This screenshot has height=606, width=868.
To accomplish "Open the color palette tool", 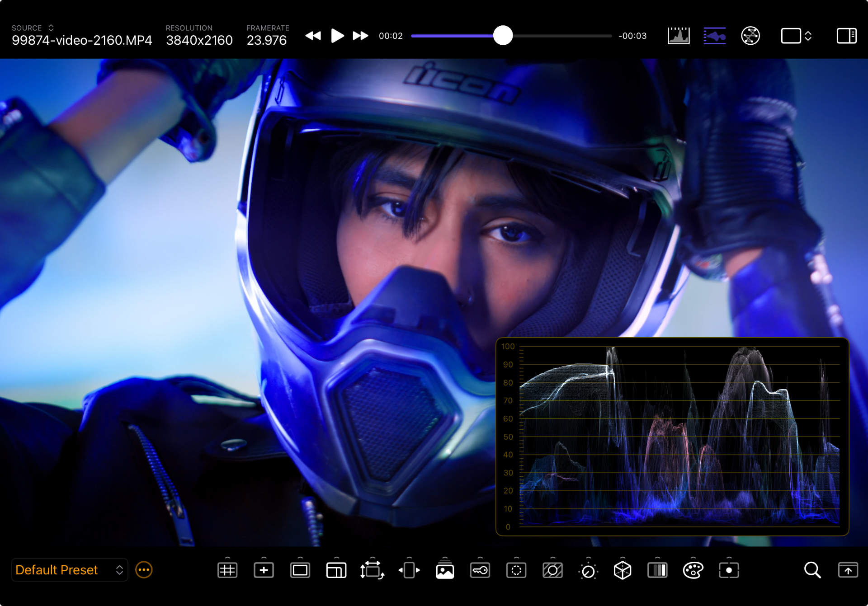I will click(693, 570).
